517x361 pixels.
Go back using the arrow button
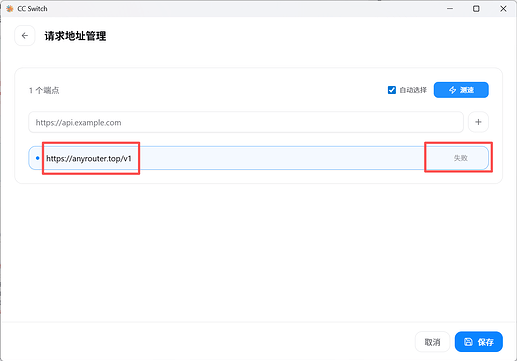pos(25,36)
